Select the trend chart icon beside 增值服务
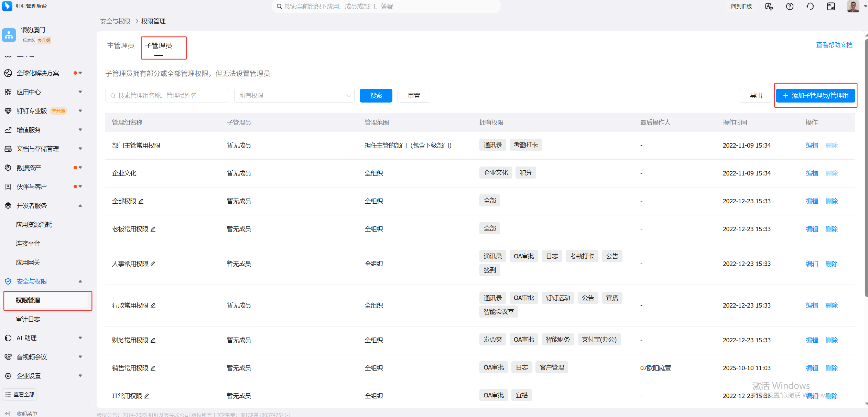868x417 pixels. coord(8,130)
